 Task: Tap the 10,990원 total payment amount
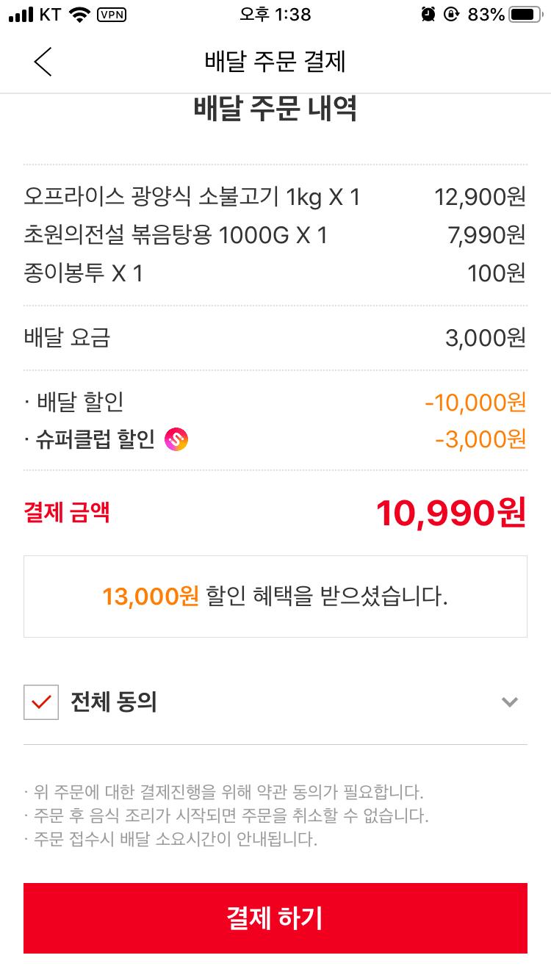pyautogui.click(x=450, y=513)
